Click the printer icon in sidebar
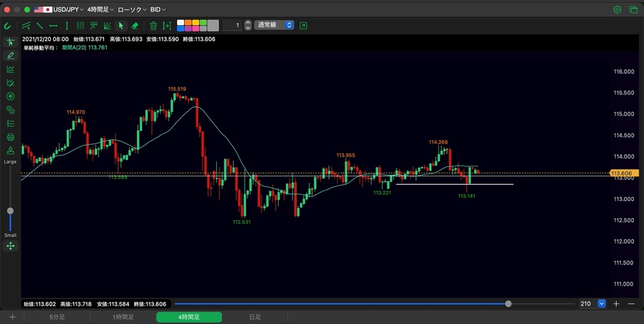The width and height of the screenshot is (644, 324). pos(10,137)
